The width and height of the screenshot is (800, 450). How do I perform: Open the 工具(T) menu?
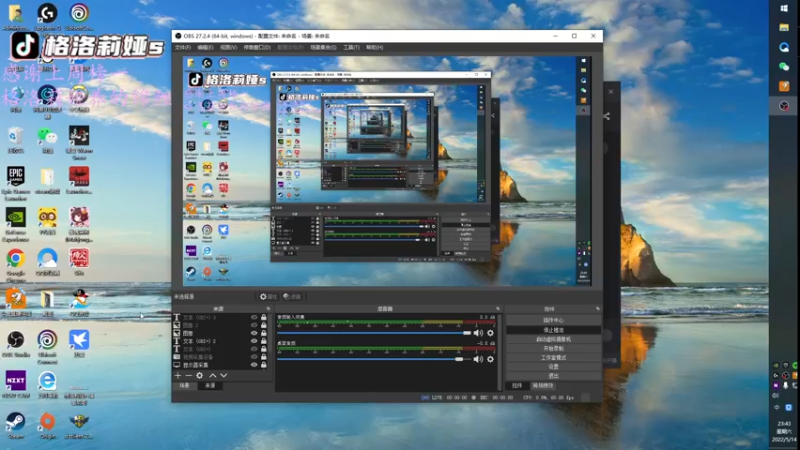(x=351, y=47)
